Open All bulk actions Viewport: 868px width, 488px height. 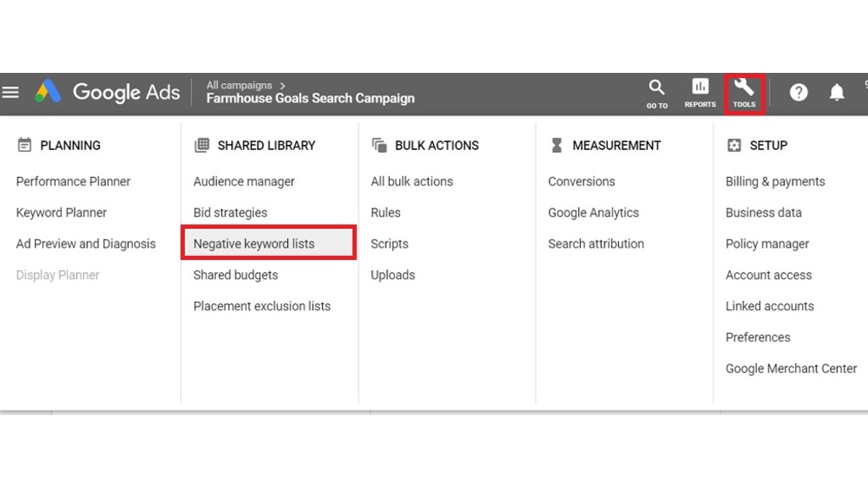[x=412, y=181]
